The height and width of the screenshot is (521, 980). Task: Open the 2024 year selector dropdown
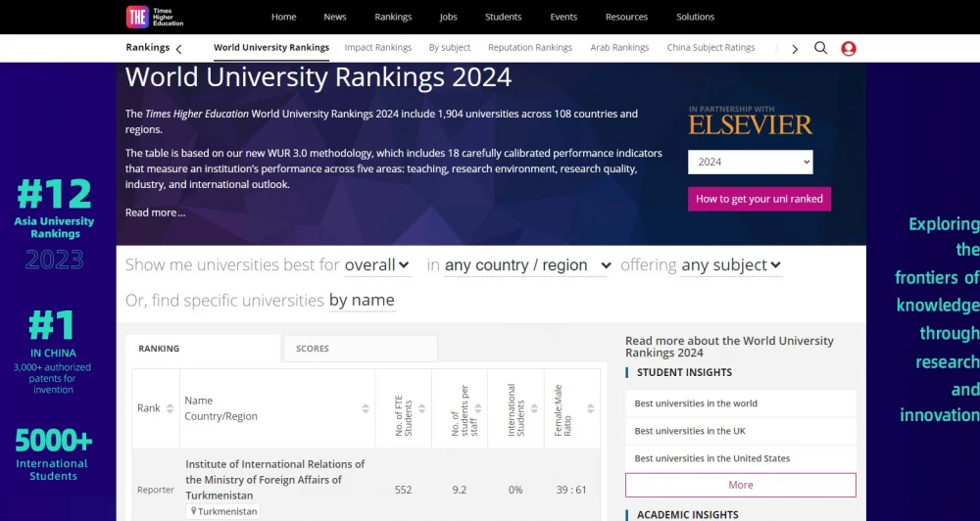click(750, 163)
